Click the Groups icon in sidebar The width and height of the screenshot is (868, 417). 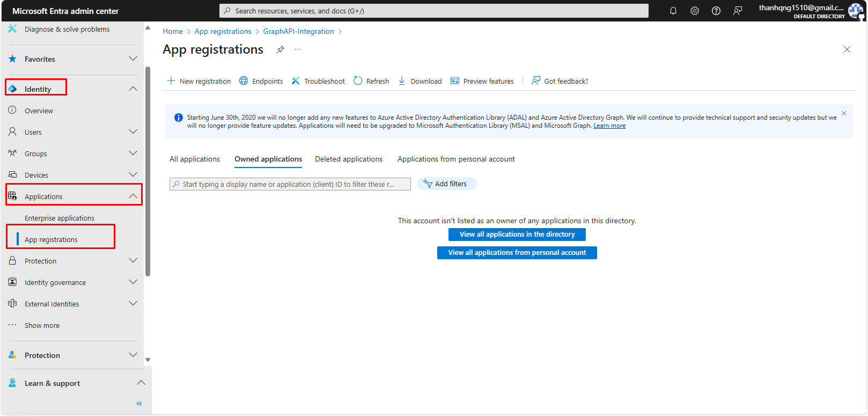click(12, 153)
